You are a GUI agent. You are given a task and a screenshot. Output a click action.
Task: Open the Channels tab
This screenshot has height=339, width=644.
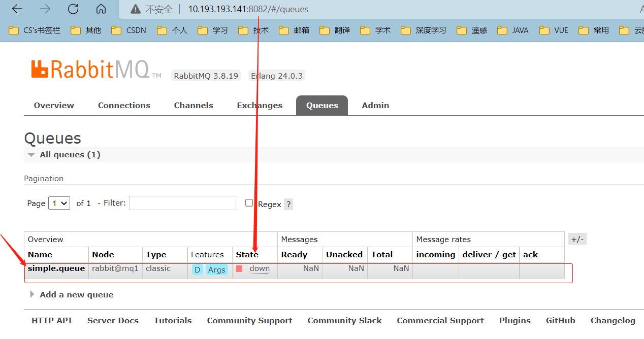[x=194, y=105]
